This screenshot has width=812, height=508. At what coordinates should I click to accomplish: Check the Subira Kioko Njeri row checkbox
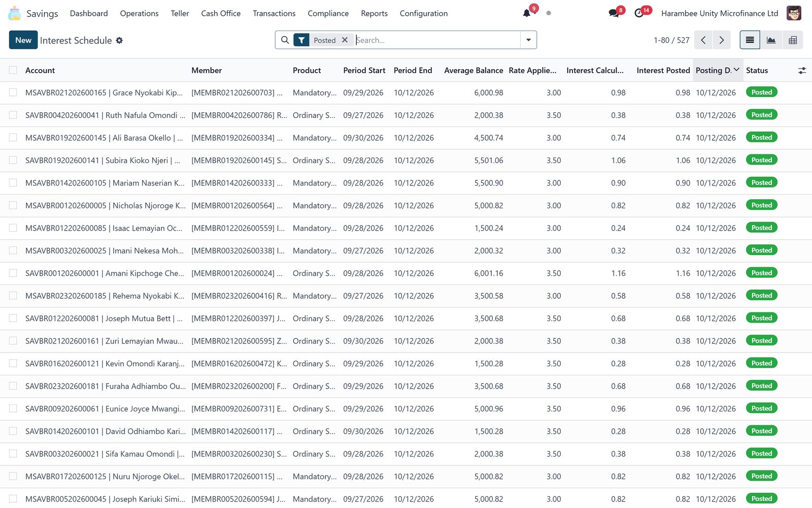point(13,160)
